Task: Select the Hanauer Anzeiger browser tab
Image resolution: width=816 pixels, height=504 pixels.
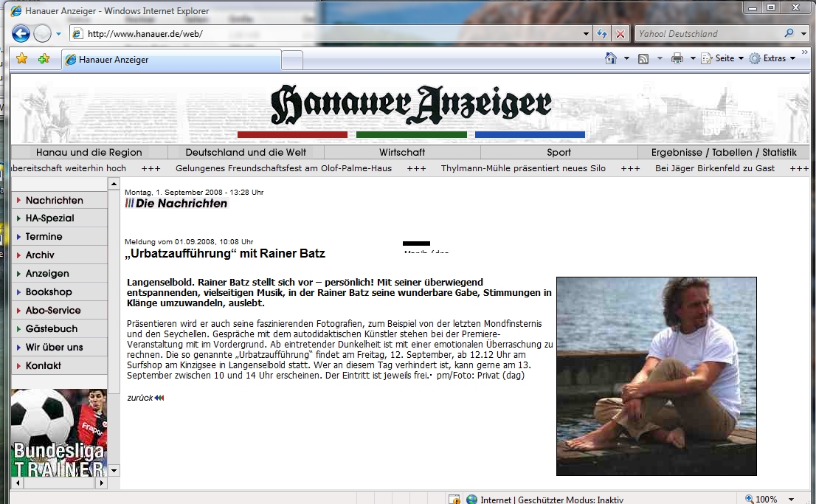Action: click(171, 60)
